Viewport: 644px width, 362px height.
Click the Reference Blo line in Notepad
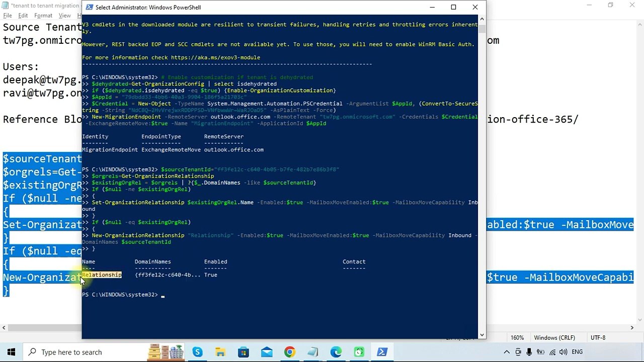[42, 119]
